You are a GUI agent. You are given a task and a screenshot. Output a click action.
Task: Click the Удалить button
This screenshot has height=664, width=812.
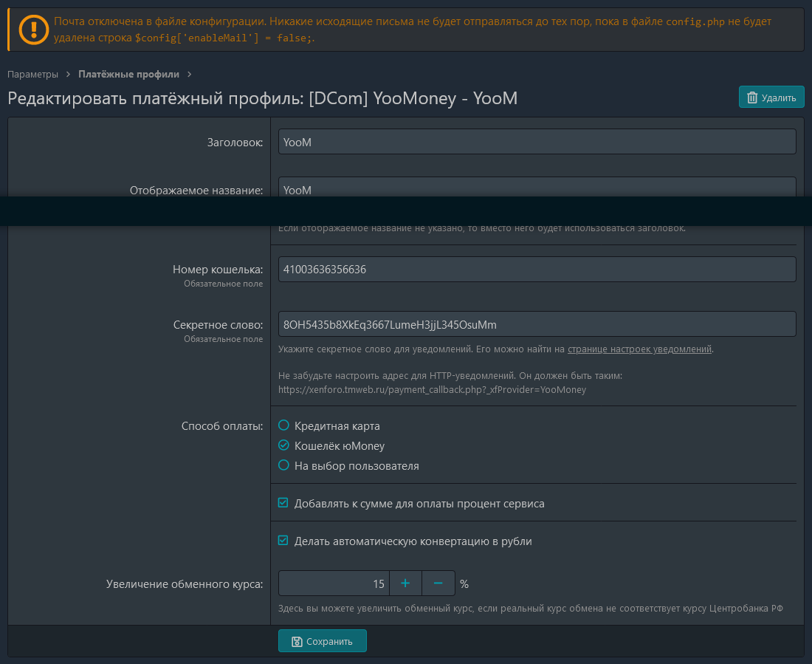pos(771,97)
